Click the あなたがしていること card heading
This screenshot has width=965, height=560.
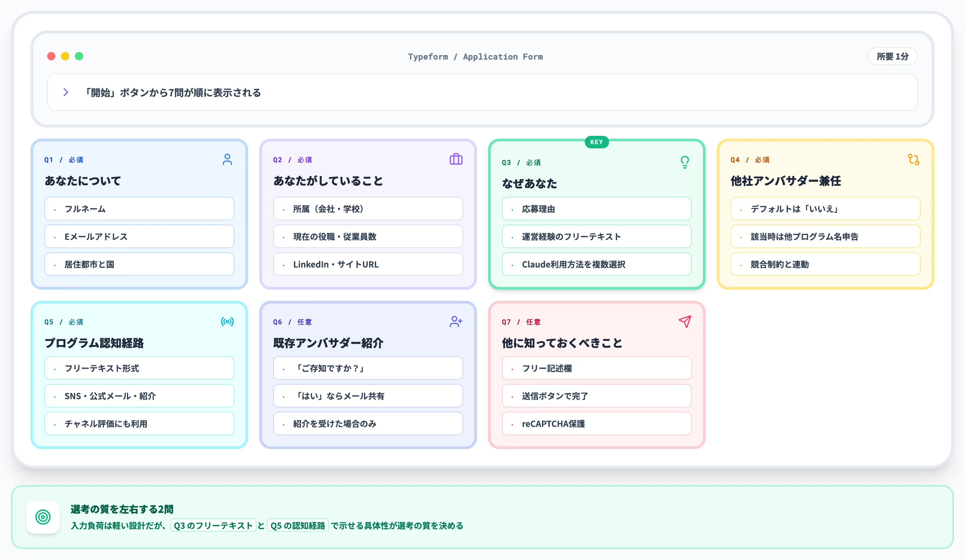point(328,181)
